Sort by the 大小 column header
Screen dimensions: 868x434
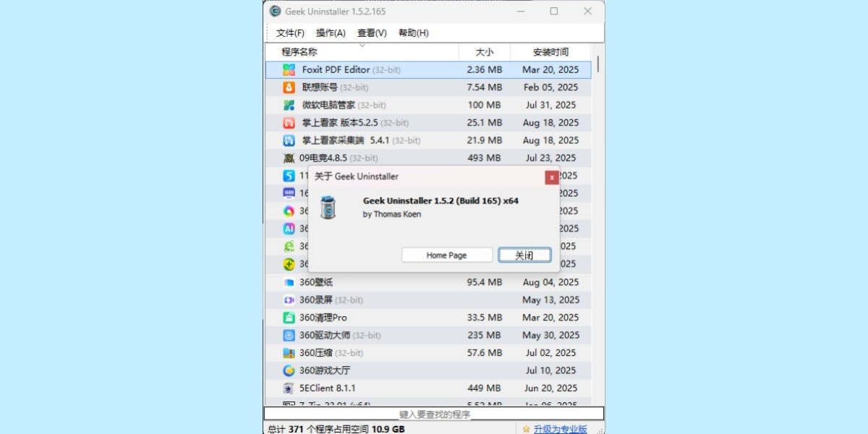485,52
